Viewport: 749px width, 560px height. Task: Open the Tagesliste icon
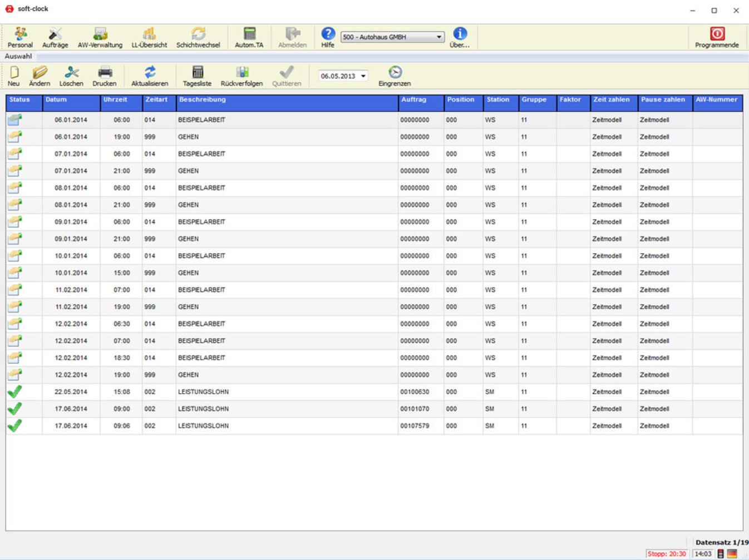point(198,72)
